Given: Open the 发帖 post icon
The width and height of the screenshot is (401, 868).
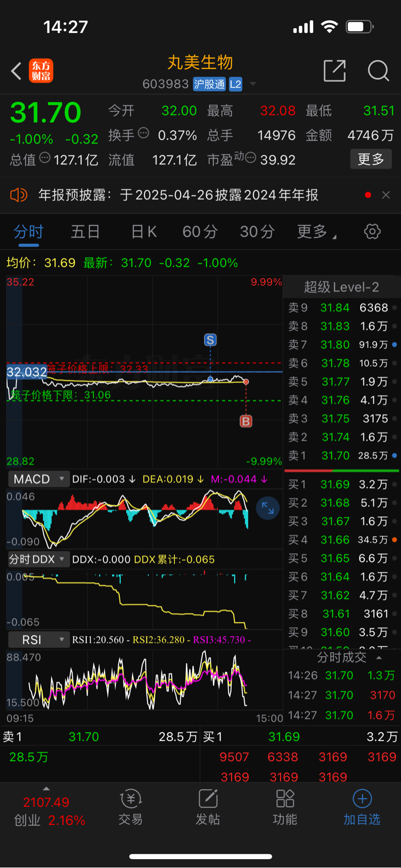Looking at the screenshot, I should pos(208,807).
